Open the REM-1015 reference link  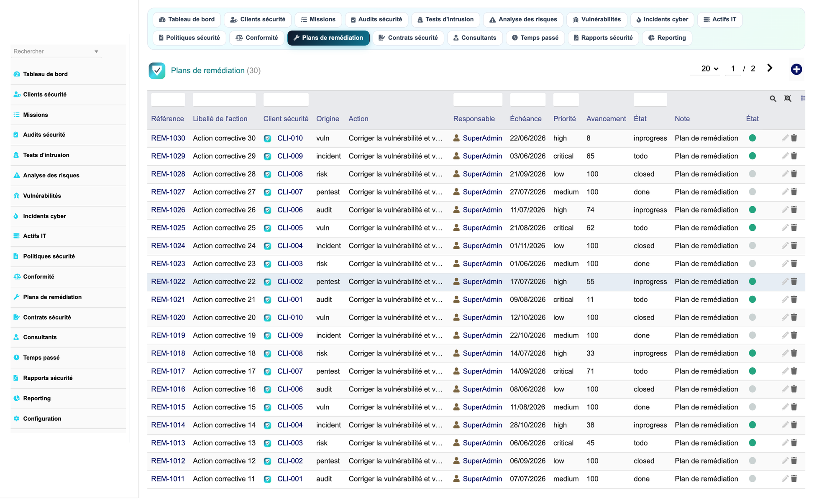(x=168, y=407)
